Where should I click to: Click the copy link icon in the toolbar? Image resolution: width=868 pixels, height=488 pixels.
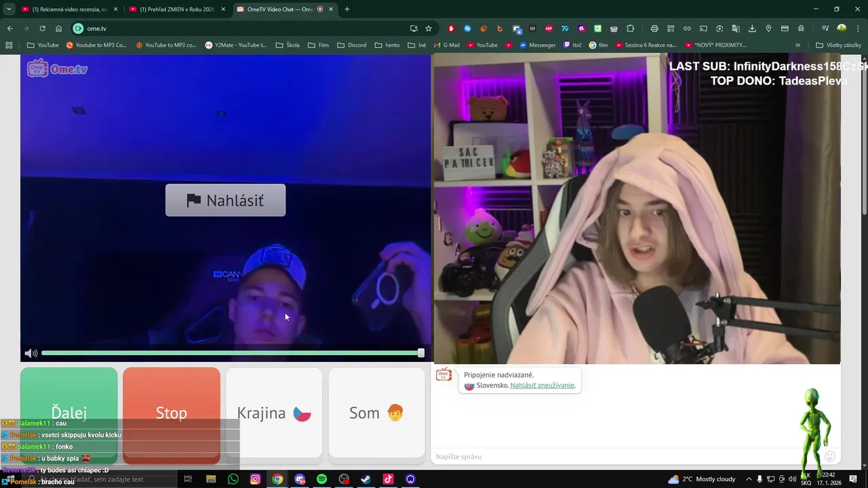(x=687, y=28)
